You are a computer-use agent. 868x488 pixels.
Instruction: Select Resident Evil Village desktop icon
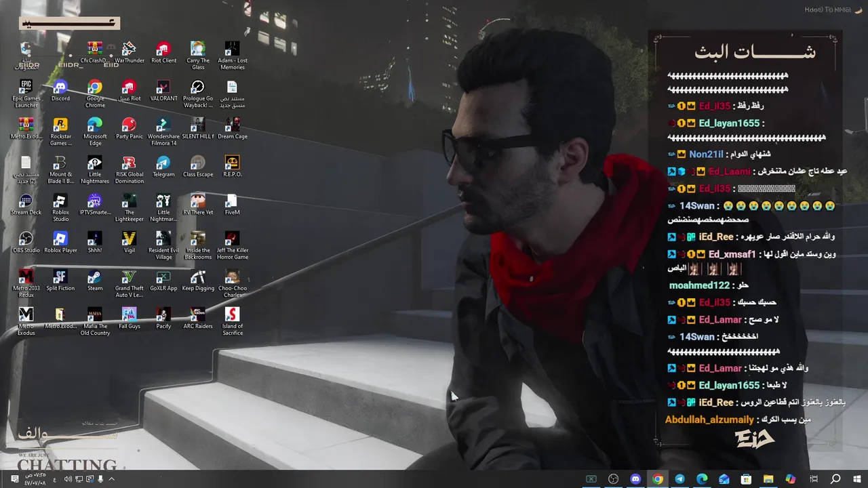click(163, 246)
